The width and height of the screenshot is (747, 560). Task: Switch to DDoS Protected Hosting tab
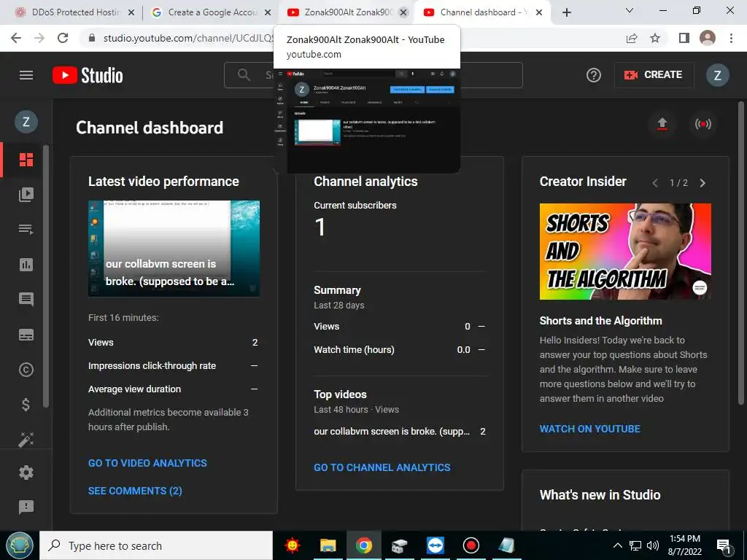75,12
